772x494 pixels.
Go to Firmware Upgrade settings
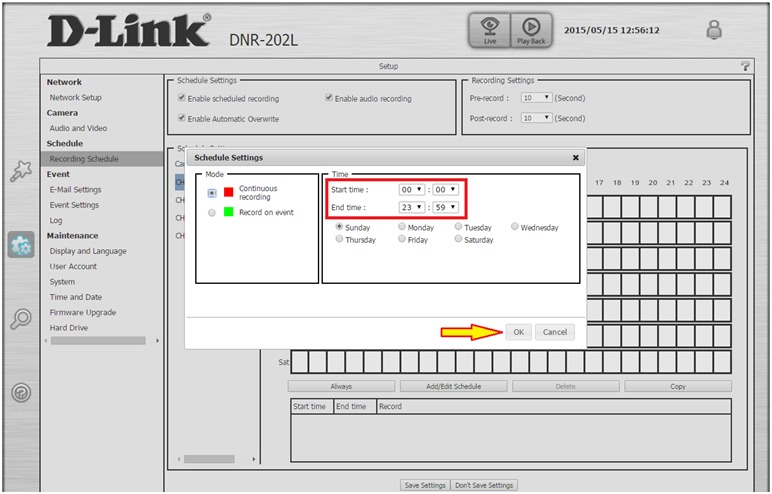pyautogui.click(x=83, y=312)
